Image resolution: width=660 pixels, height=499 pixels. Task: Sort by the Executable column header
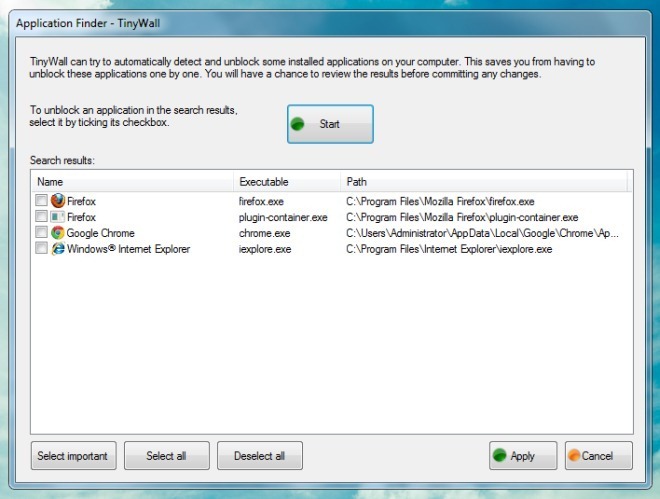287,182
